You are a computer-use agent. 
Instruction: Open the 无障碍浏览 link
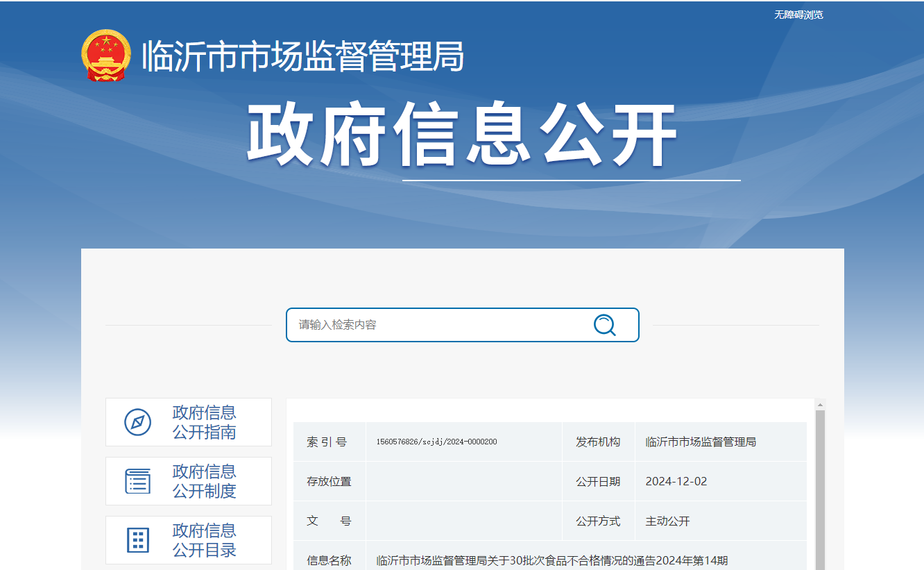click(798, 15)
